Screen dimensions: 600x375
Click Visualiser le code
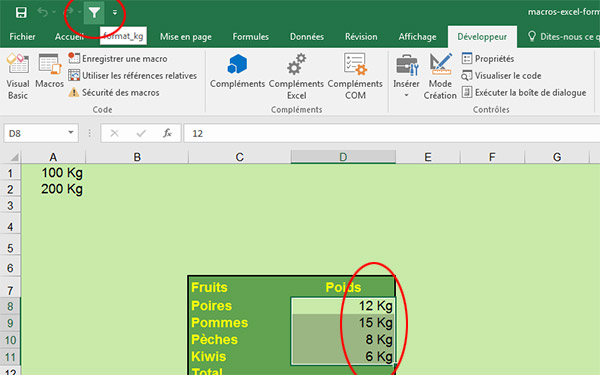(501, 75)
